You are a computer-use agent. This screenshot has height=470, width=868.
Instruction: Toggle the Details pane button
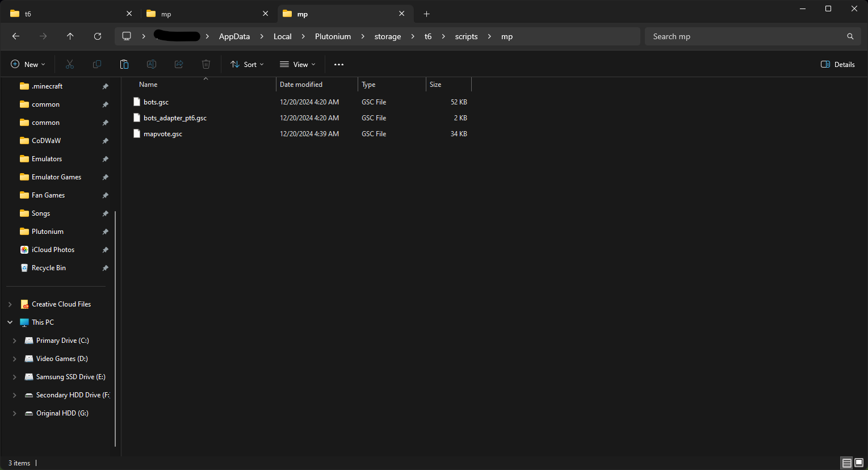click(x=838, y=64)
